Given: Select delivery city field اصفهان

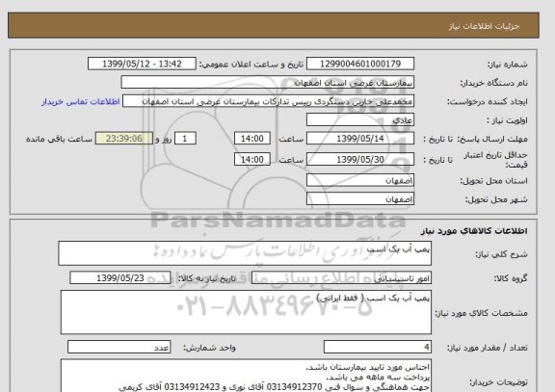Looking at the screenshot, I should point(360,198).
